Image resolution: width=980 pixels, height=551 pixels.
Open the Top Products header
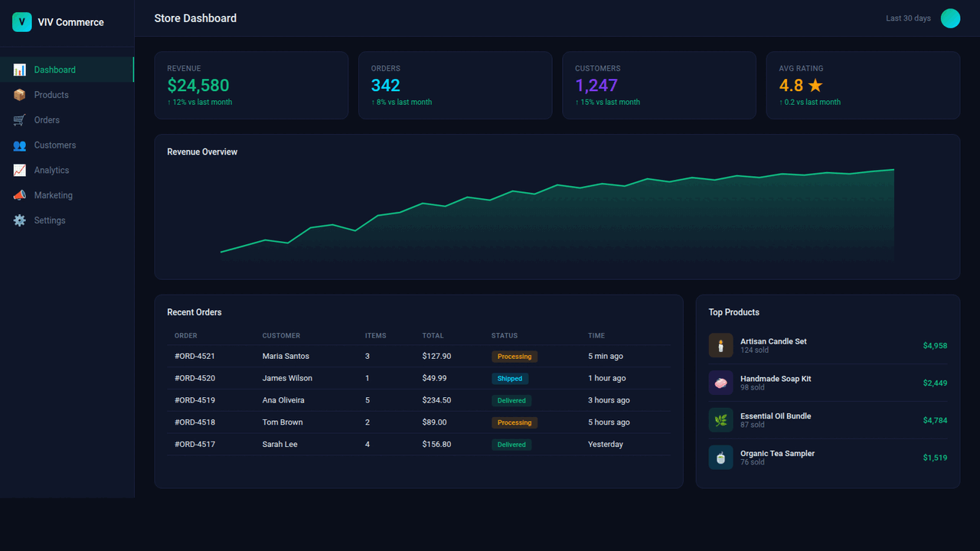pyautogui.click(x=734, y=312)
